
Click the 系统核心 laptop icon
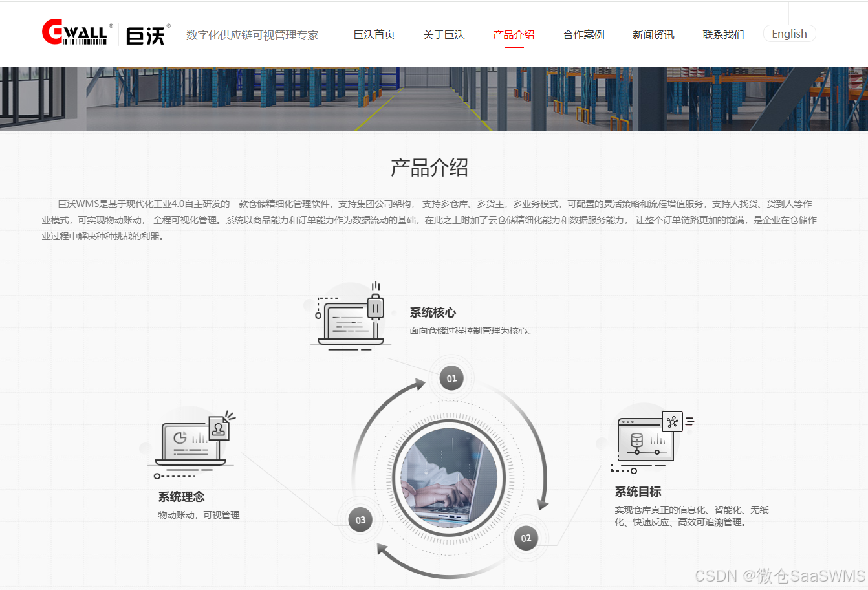350,317
